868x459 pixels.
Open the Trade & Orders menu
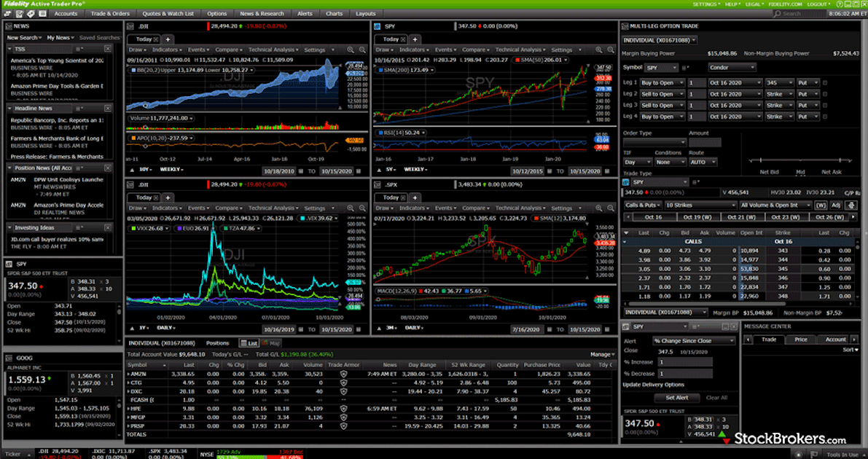pyautogui.click(x=110, y=13)
